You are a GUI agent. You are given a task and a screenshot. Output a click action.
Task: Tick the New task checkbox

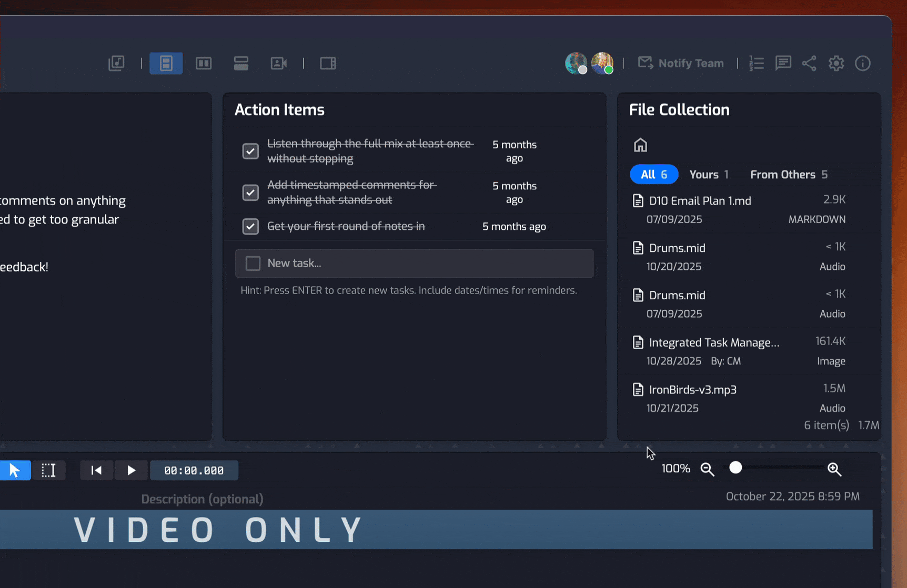point(253,263)
